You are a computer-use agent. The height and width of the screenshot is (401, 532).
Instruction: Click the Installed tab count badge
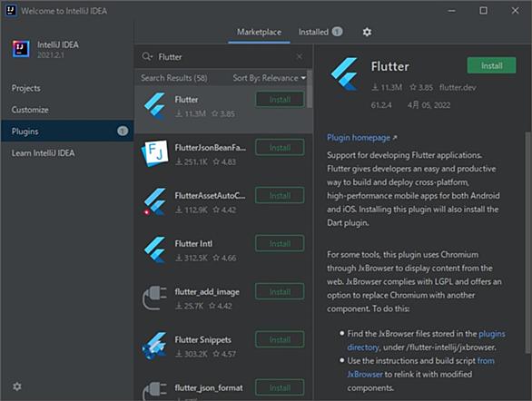coord(337,32)
